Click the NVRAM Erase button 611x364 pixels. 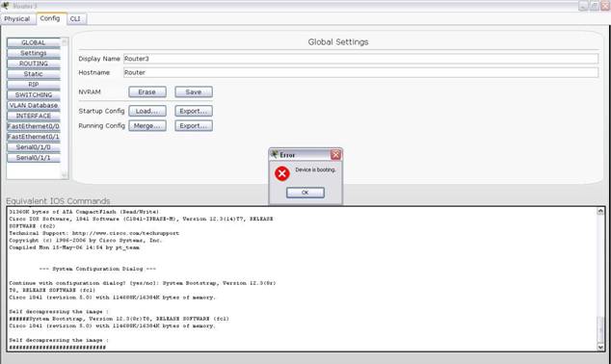tap(147, 91)
